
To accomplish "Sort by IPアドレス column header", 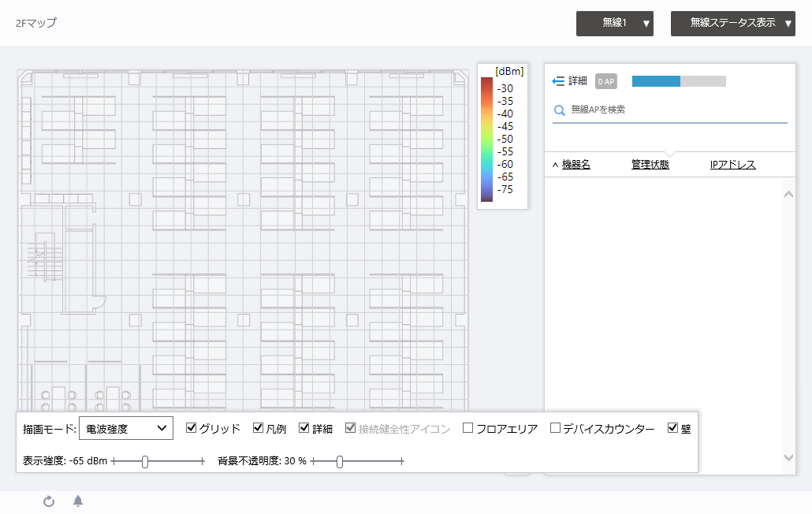I will 732,165.
